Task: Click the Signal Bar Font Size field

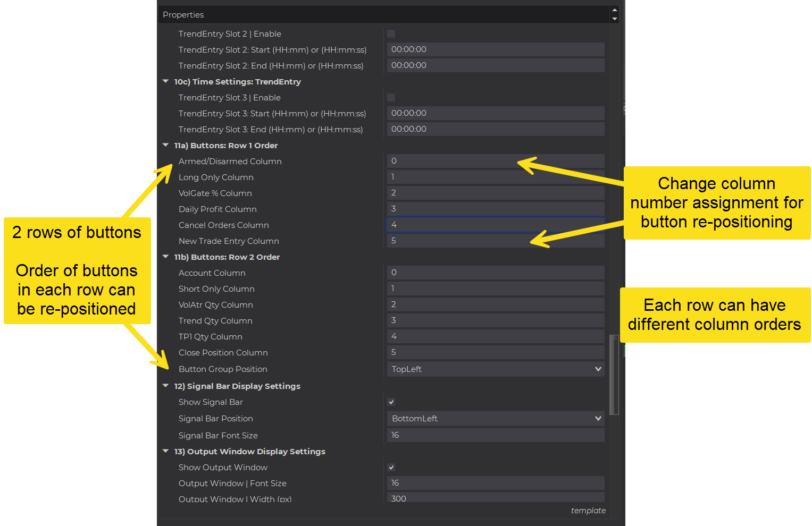Action: [495, 435]
